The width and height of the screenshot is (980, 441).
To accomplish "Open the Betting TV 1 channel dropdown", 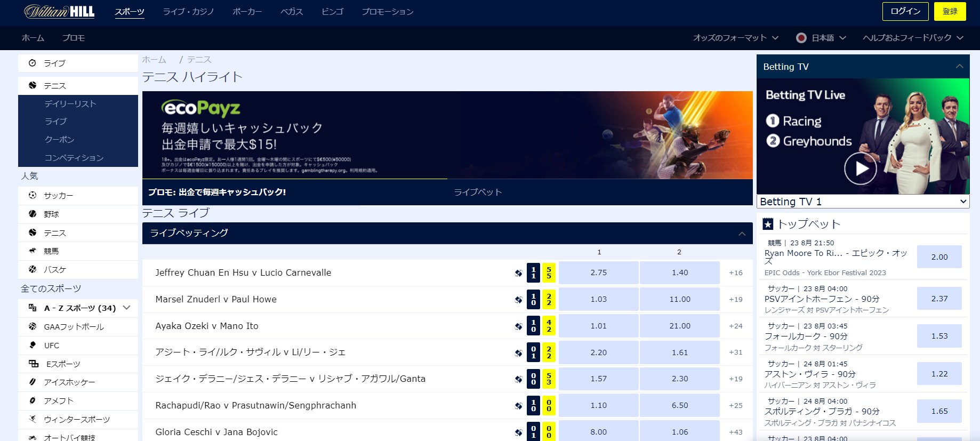I will [863, 202].
